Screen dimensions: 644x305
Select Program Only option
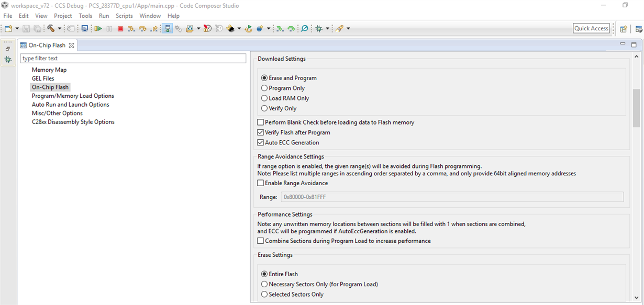[x=264, y=88]
